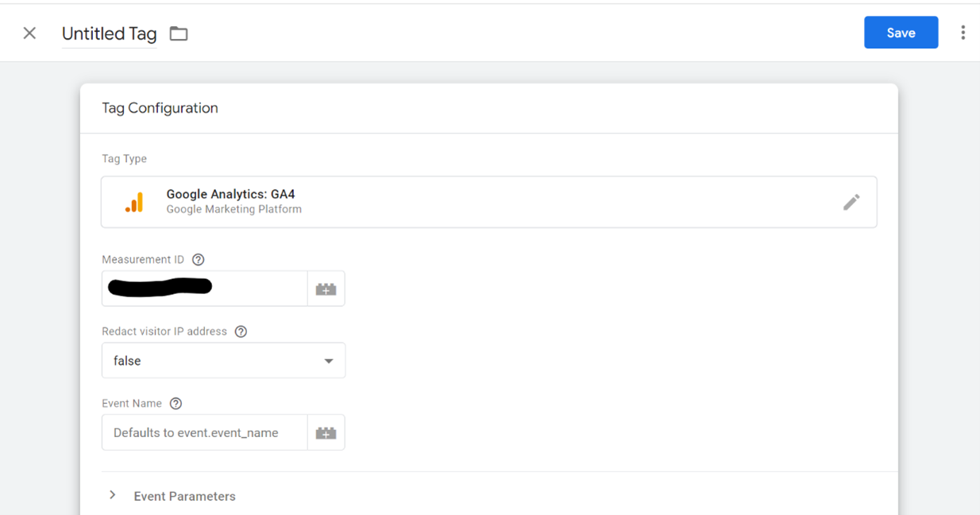
Task: Rename the Untitled Tag title
Action: coord(109,33)
